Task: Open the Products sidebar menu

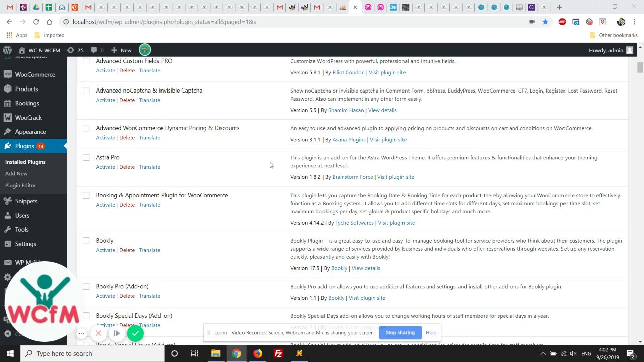Action: [33, 89]
